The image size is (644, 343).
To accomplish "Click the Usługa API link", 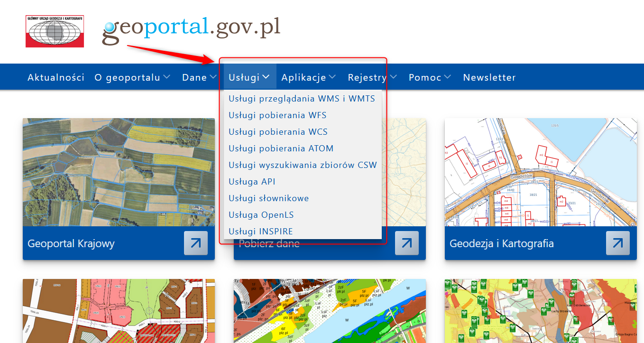I will coord(252,181).
